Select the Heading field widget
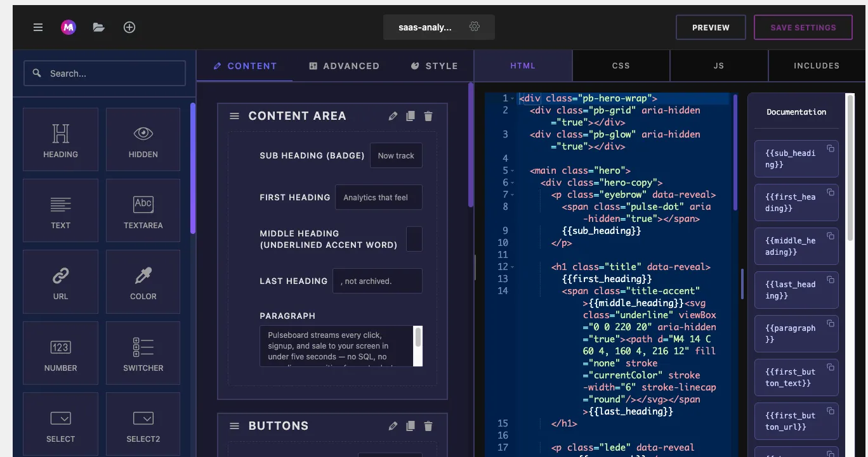This screenshot has width=868, height=457. 60,139
